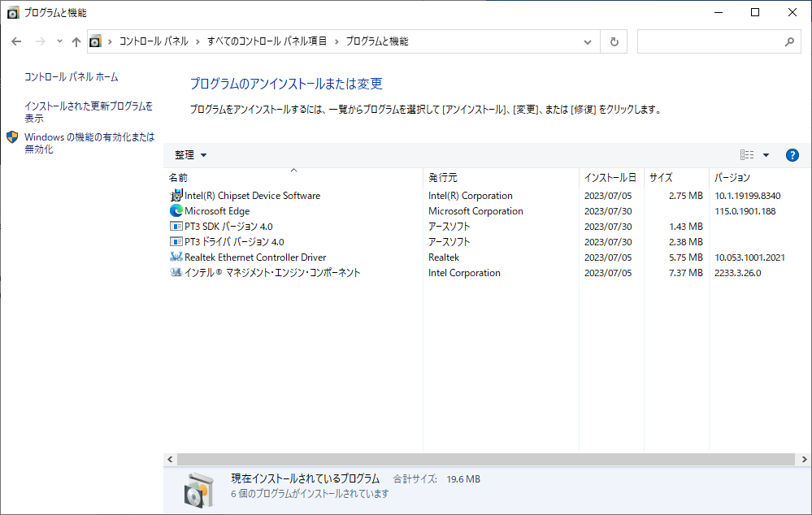Click the magnifier search icon
Screen dimensions: 812x515
click(x=789, y=42)
